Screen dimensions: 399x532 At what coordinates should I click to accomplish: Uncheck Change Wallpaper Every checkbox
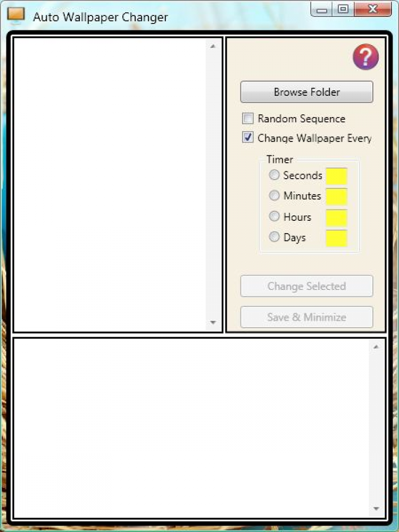tap(248, 138)
